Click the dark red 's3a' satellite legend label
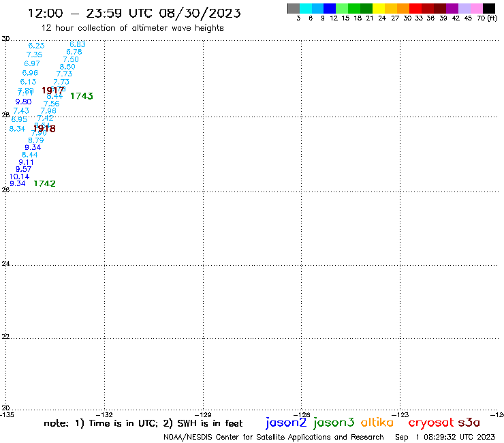Screen dimensions: 504x443 469,423
